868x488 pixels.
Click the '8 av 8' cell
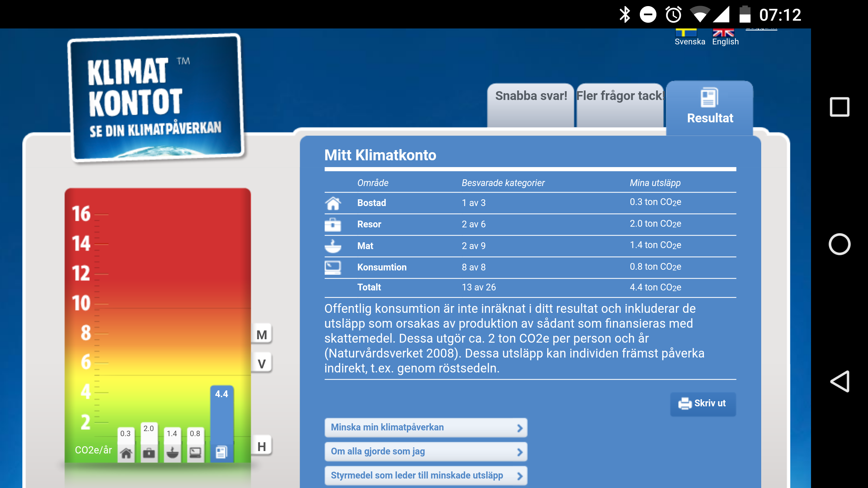474,267
